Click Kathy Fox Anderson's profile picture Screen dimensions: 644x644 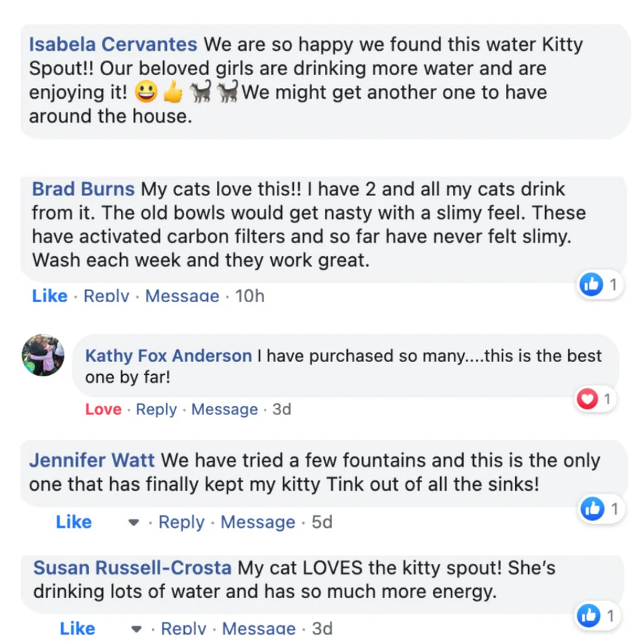pyautogui.click(x=43, y=356)
